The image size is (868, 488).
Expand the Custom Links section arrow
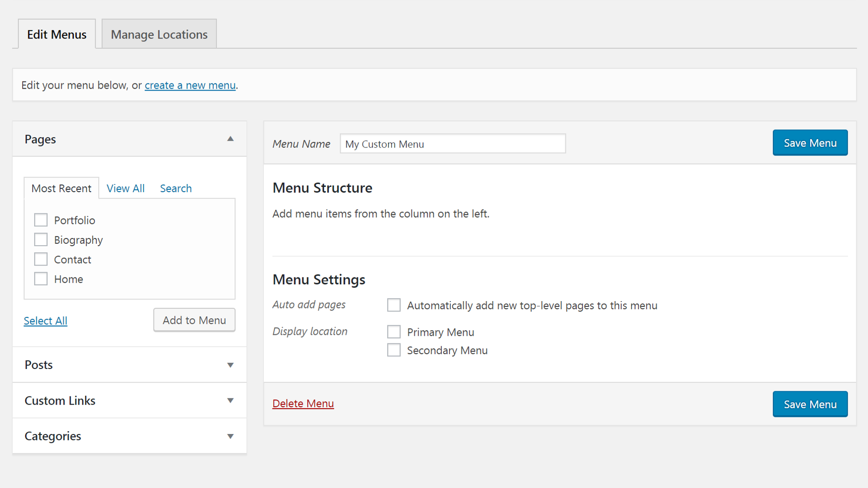pos(231,401)
